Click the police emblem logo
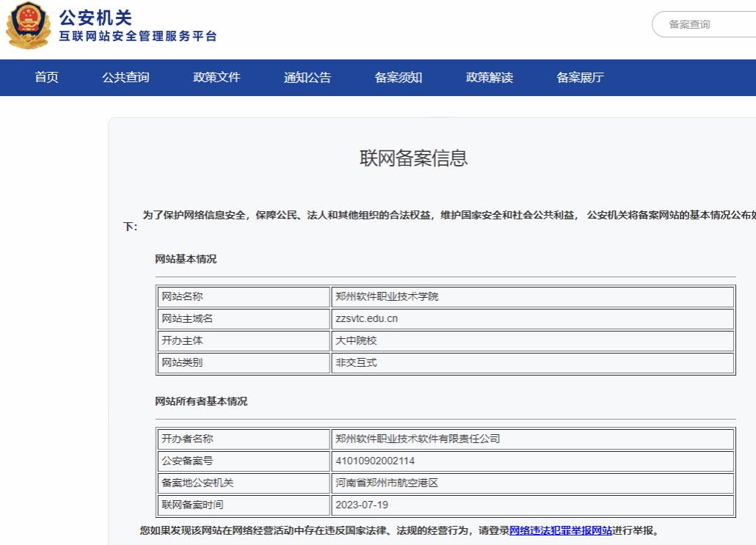 coord(28,26)
